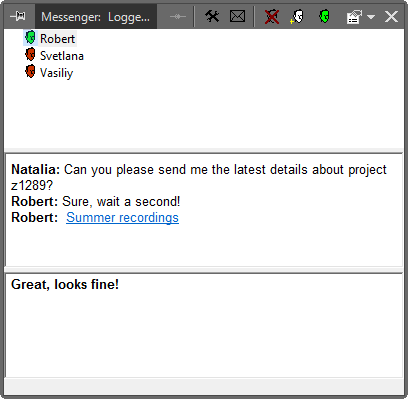
Task: Select the Messenger: Logge... tab
Action: pyautogui.click(x=96, y=16)
